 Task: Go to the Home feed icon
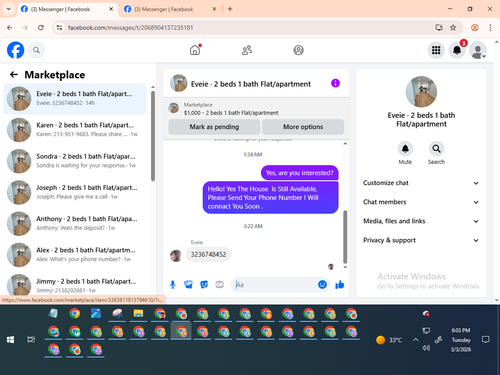[x=195, y=50]
